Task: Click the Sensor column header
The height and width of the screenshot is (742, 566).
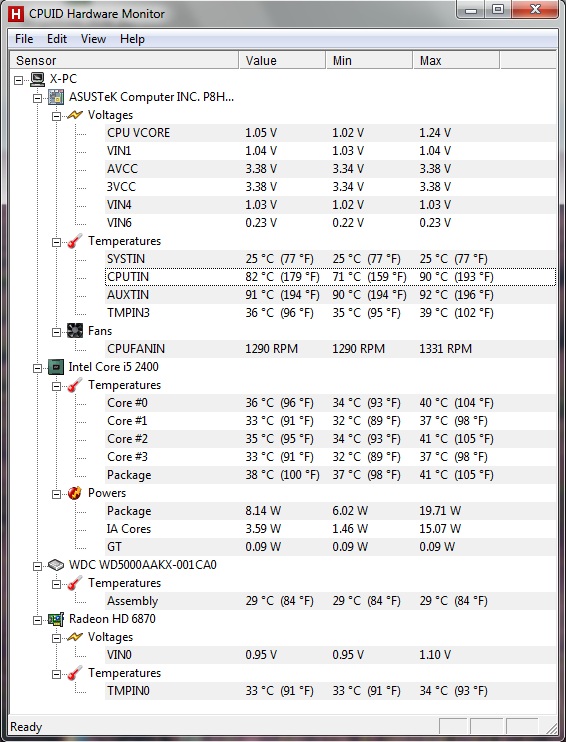Action: [125, 61]
